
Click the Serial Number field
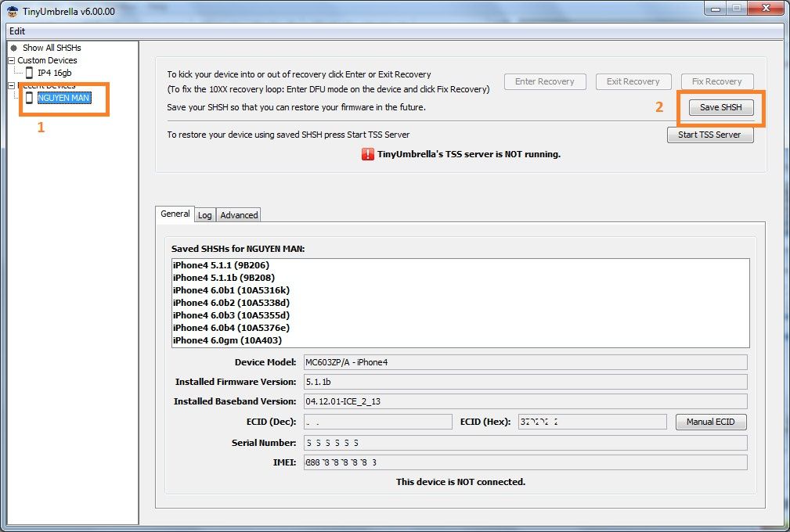[x=525, y=443]
